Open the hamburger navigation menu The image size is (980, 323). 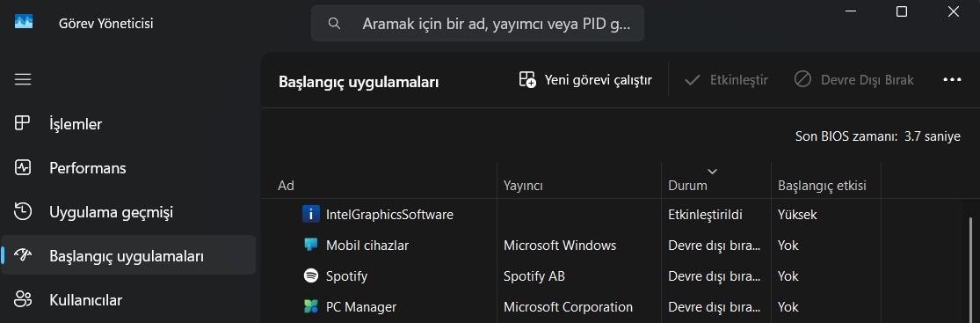pos(23,79)
